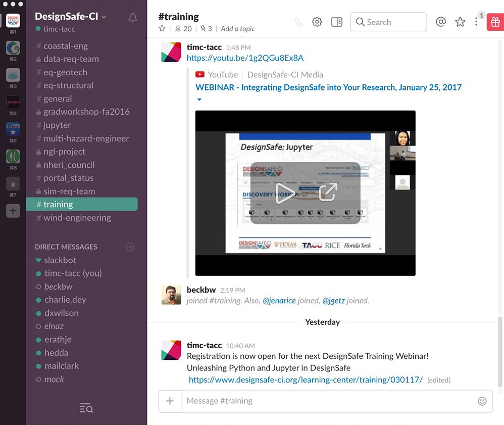Open video in new window icon

click(328, 192)
